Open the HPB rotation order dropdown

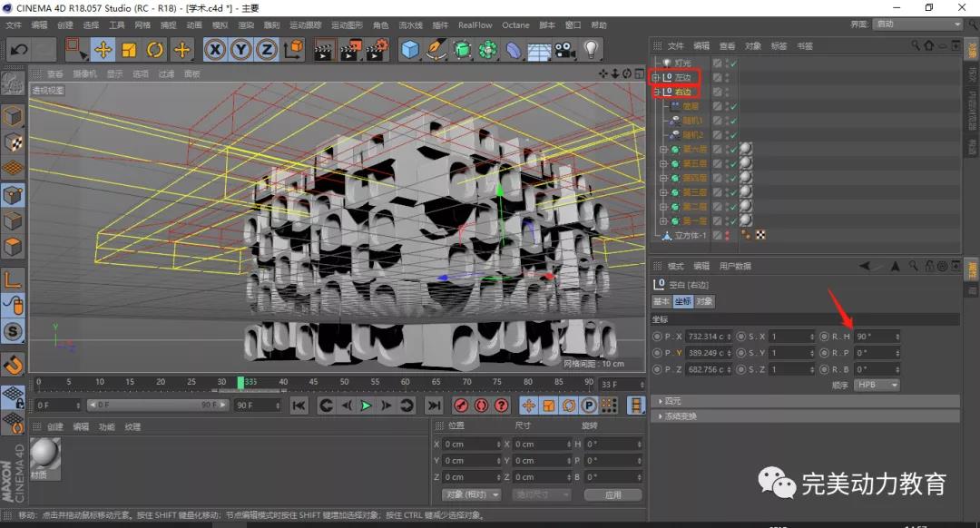coord(877,385)
